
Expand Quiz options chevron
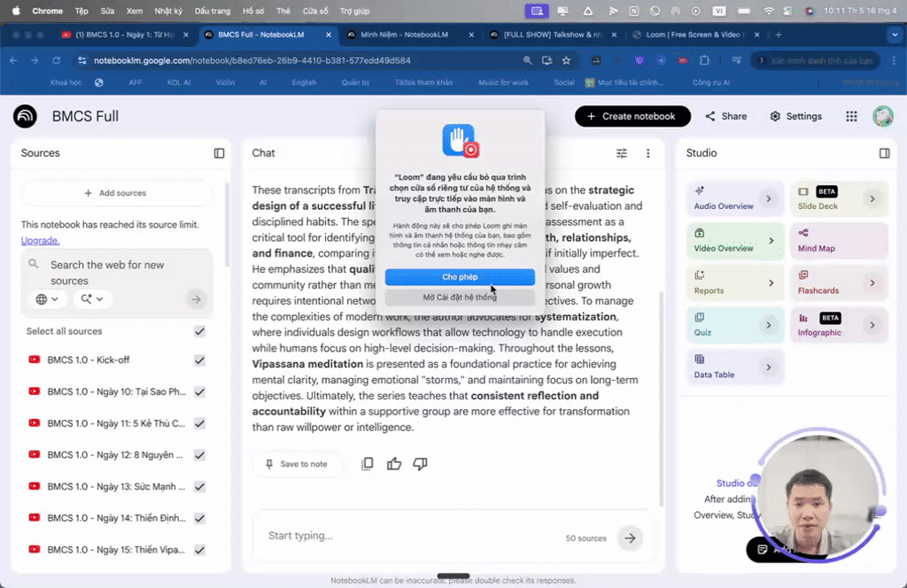pos(769,325)
